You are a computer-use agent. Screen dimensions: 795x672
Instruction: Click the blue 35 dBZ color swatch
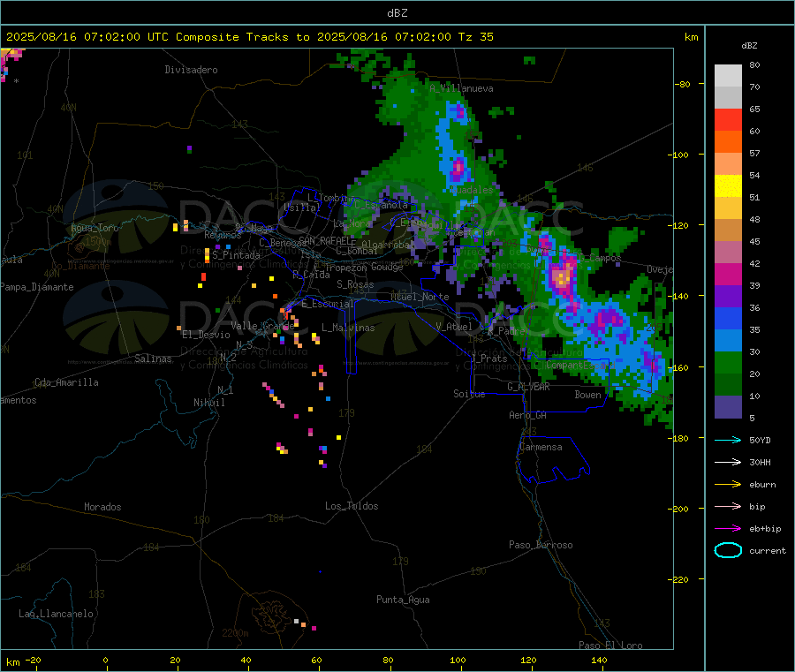pyautogui.click(x=728, y=318)
